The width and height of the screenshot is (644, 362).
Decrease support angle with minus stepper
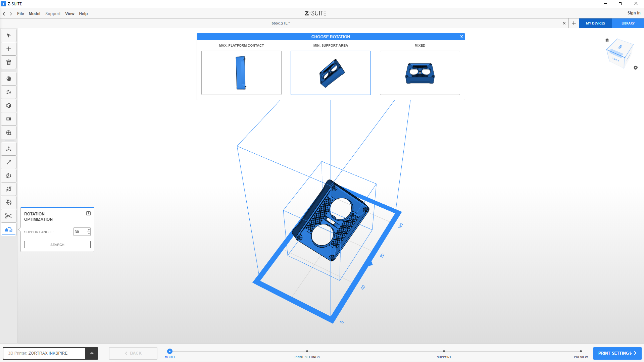pyautogui.click(x=89, y=234)
